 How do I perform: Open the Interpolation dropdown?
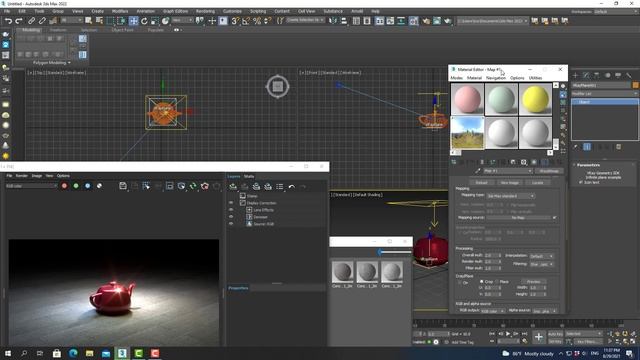pyautogui.click(x=542, y=256)
